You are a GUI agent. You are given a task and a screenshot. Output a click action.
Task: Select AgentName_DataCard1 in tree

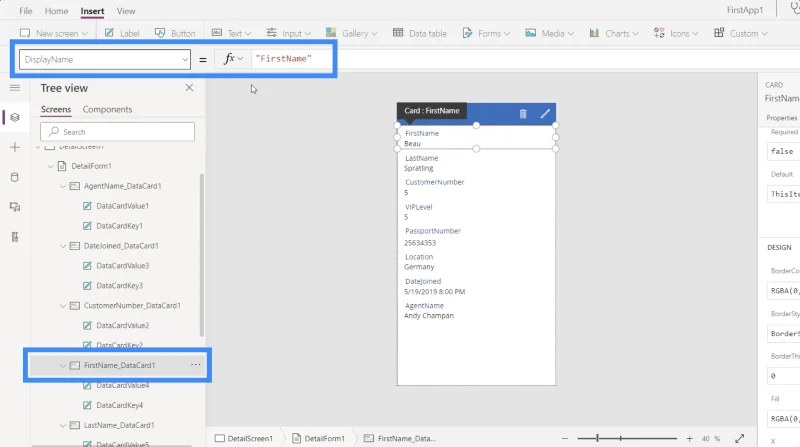point(122,186)
